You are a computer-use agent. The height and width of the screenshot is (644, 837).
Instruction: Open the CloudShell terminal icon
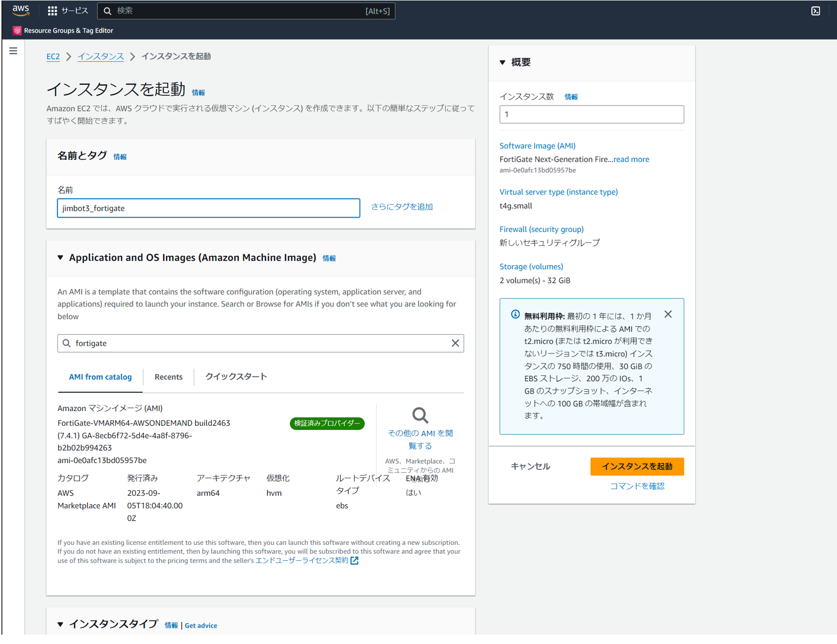(816, 11)
